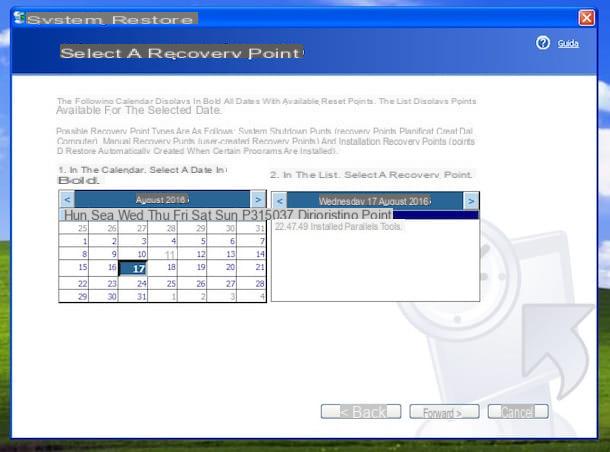610x452 pixels.
Task: Select September 4 in the last row
Action: [251, 296]
